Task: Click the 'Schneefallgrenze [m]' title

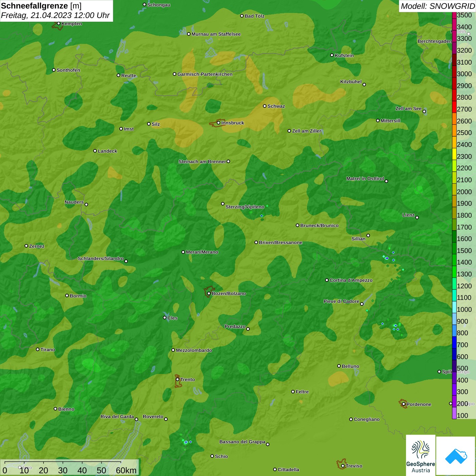Action: (x=41, y=6)
